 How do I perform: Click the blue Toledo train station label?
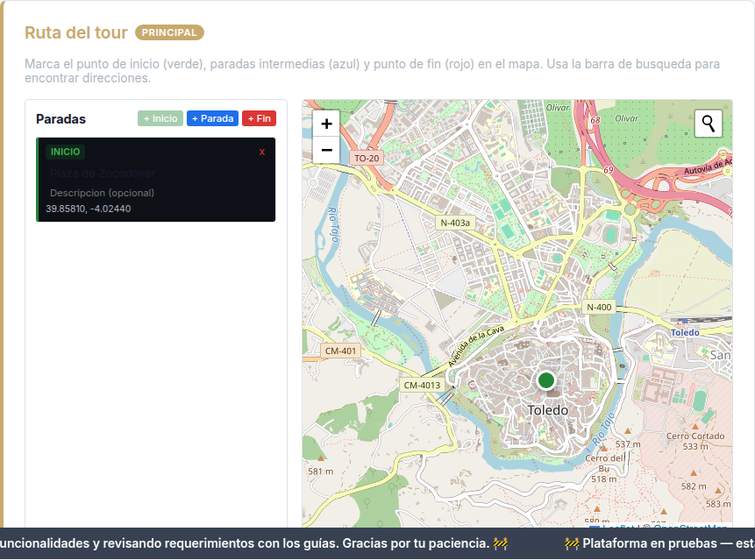tap(685, 332)
